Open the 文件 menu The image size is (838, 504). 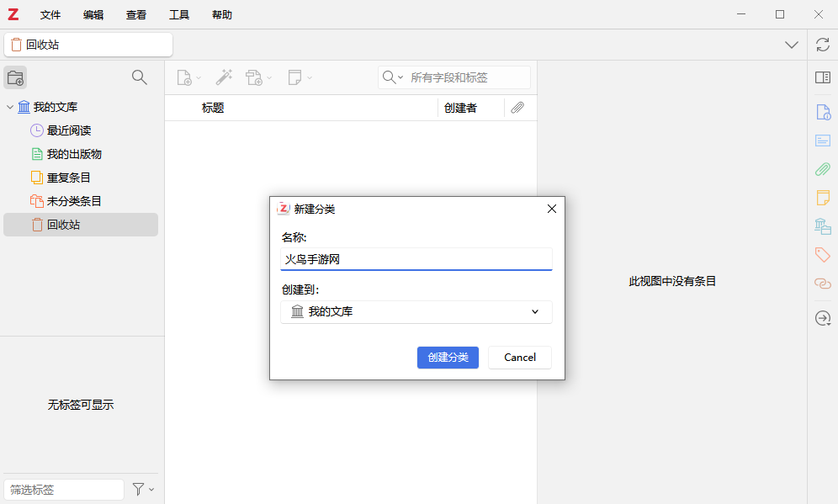pos(50,15)
